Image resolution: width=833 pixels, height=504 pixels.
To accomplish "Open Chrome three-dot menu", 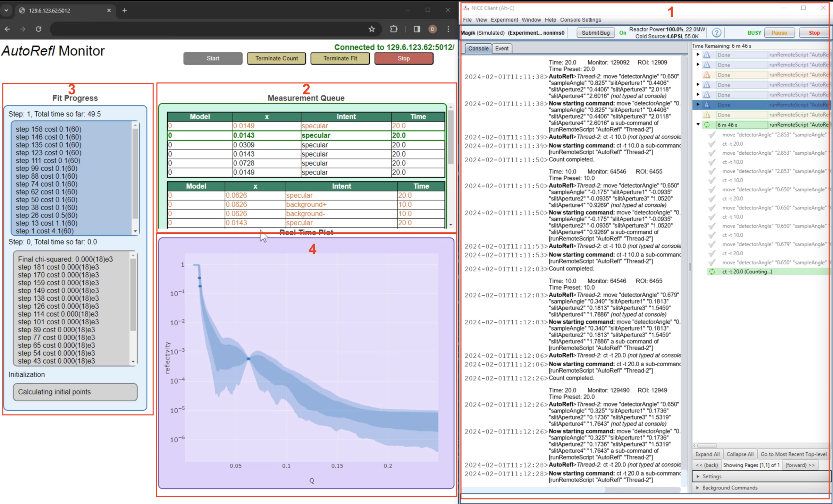I will [448, 29].
